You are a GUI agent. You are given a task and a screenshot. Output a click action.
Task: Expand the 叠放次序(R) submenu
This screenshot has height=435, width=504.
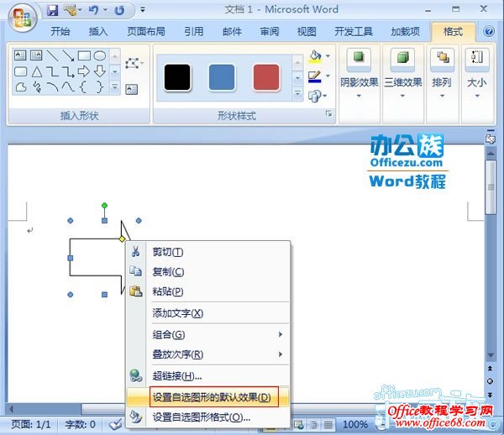(208, 354)
